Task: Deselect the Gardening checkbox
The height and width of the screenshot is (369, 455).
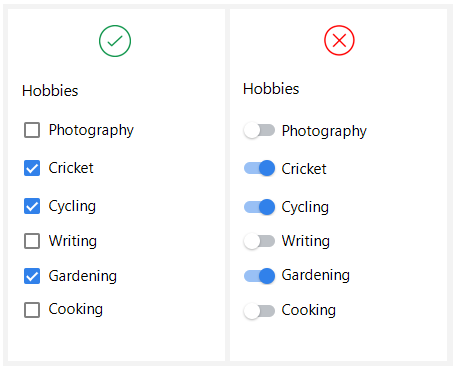Action: (x=32, y=276)
